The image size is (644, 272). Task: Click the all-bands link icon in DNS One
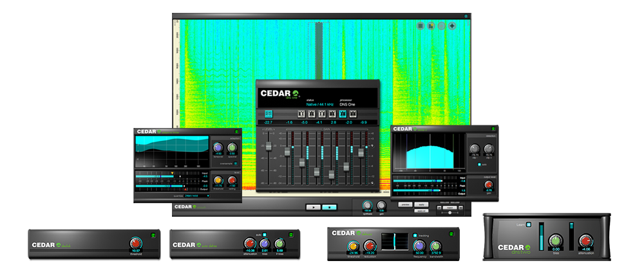(269, 114)
